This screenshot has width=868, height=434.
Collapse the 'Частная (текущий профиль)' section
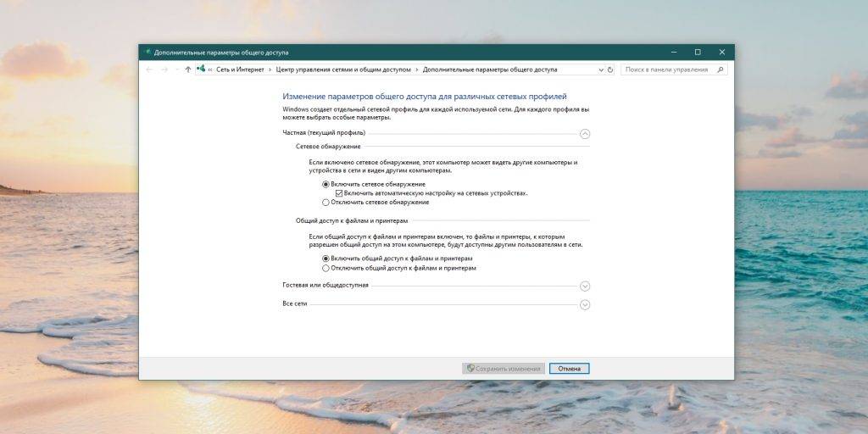[584, 133]
